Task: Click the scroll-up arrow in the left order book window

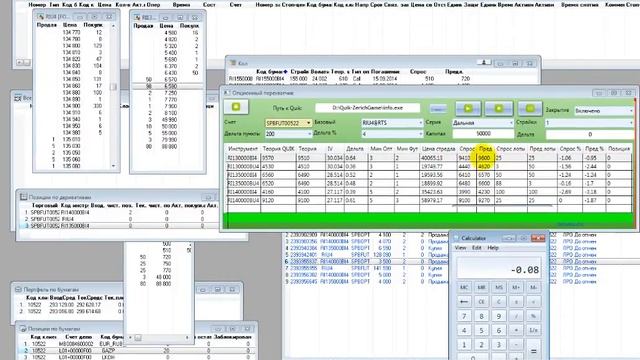Action: click(x=113, y=26)
